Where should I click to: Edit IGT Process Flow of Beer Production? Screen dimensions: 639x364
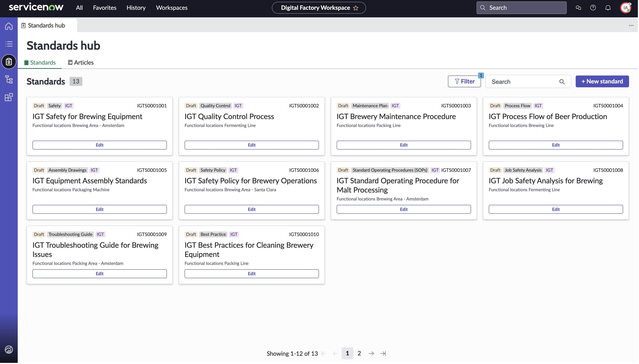tap(556, 145)
